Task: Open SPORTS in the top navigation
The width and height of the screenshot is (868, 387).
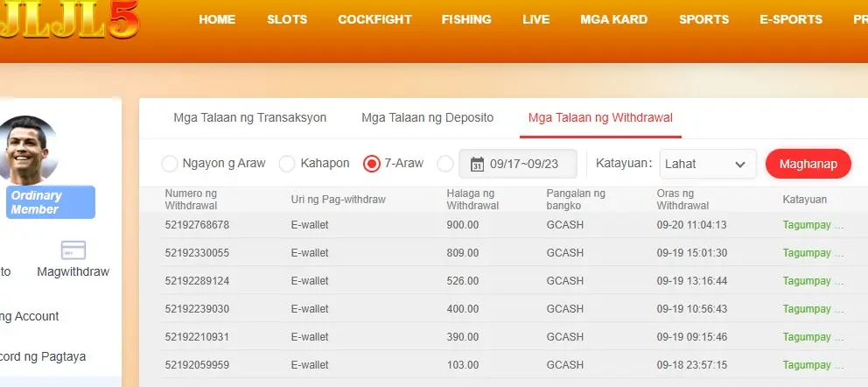Action: point(703,19)
